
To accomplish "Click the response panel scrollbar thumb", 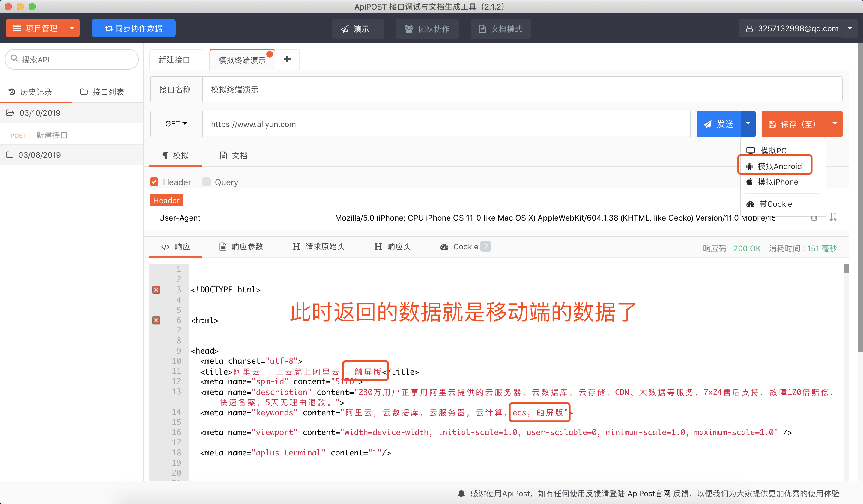I will 846,269.
